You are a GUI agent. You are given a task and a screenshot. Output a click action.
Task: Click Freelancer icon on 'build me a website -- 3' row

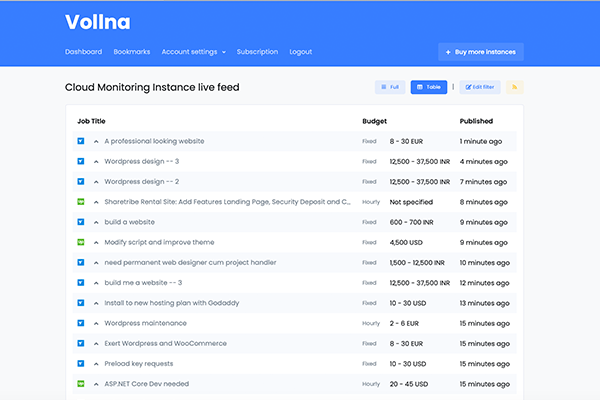click(x=81, y=282)
